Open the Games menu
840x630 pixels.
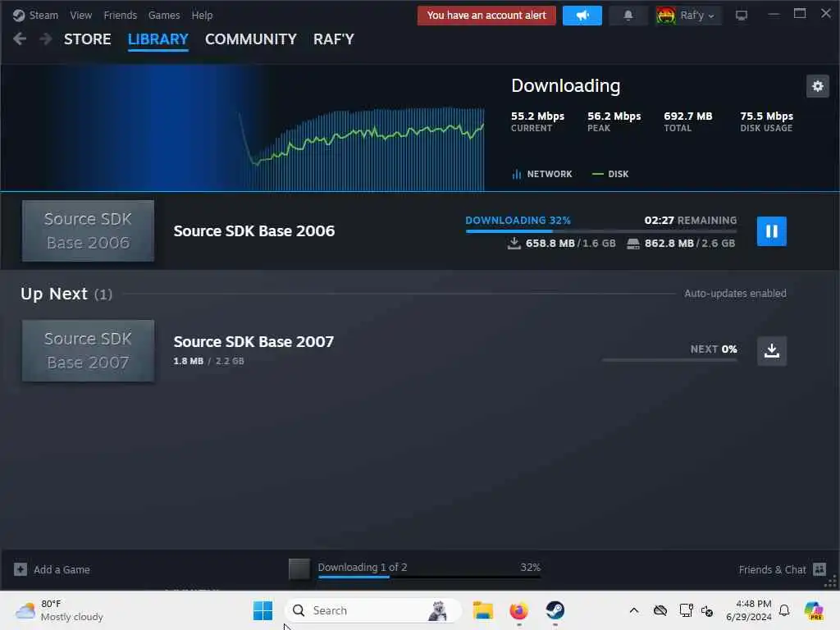click(x=164, y=16)
